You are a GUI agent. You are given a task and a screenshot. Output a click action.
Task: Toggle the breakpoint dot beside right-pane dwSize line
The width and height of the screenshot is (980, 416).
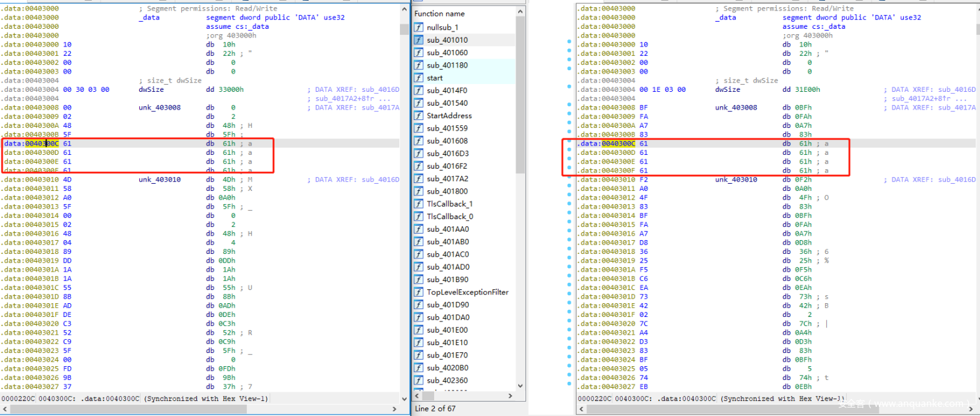click(569, 87)
